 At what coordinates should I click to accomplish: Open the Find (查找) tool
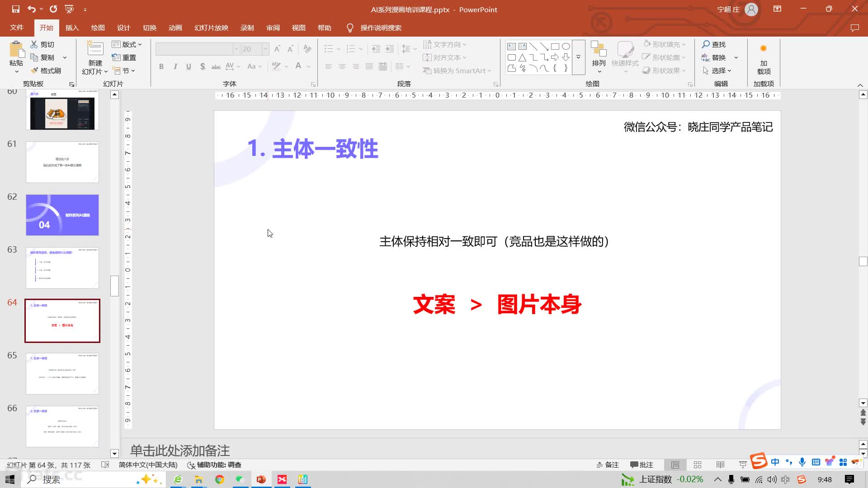coord(714,44)
